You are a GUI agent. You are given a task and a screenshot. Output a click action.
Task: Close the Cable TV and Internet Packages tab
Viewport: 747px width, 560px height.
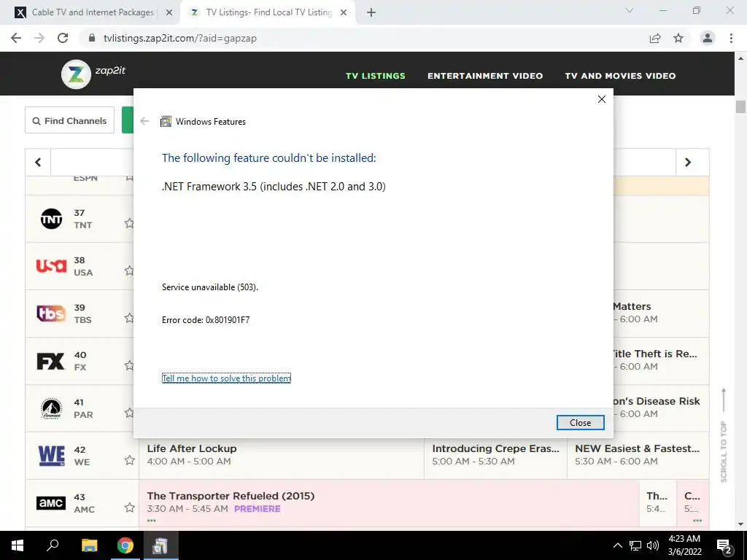[169, 13]
